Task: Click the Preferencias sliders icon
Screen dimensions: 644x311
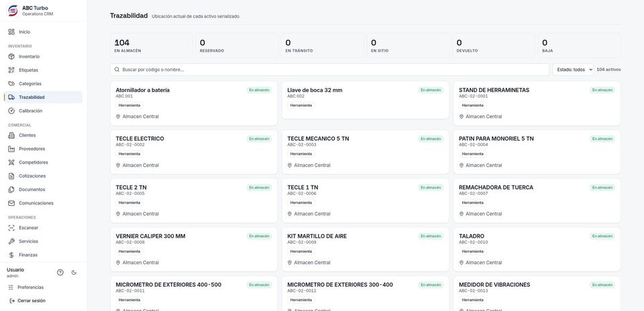Action: 11,287
